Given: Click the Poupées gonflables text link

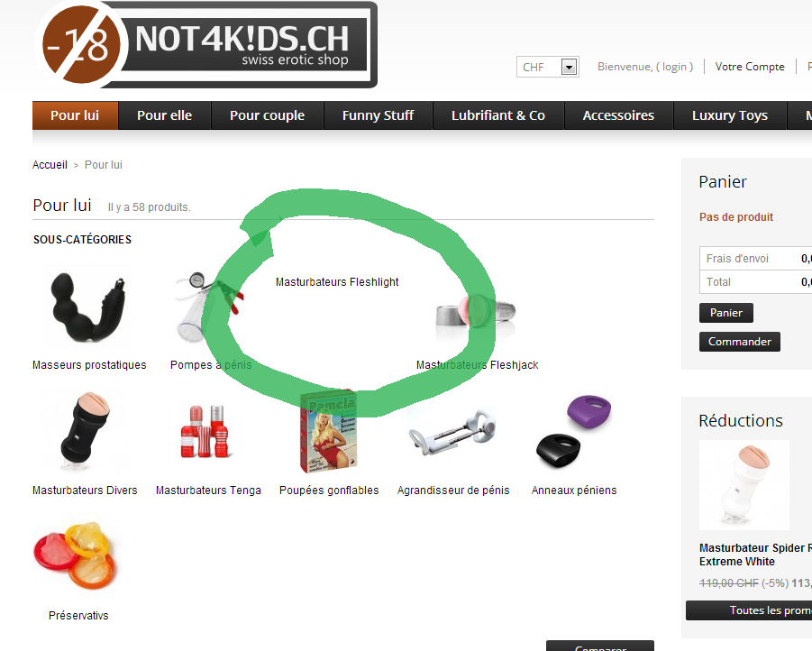Looking at the screenshot, I should [x=329, y=491].
